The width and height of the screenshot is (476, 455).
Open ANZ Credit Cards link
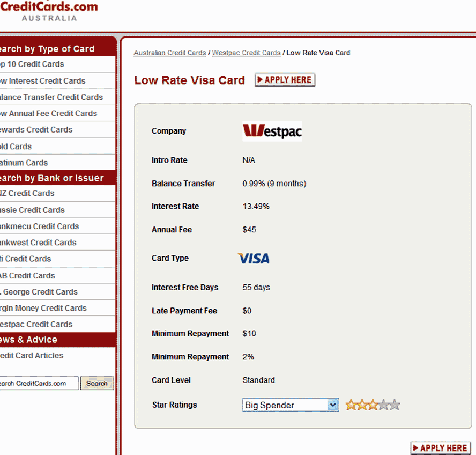(58, 193)
